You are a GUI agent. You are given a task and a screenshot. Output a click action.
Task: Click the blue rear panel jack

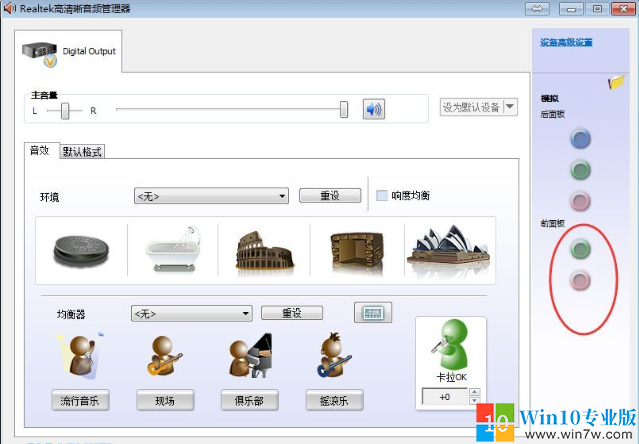click(580, 138)
